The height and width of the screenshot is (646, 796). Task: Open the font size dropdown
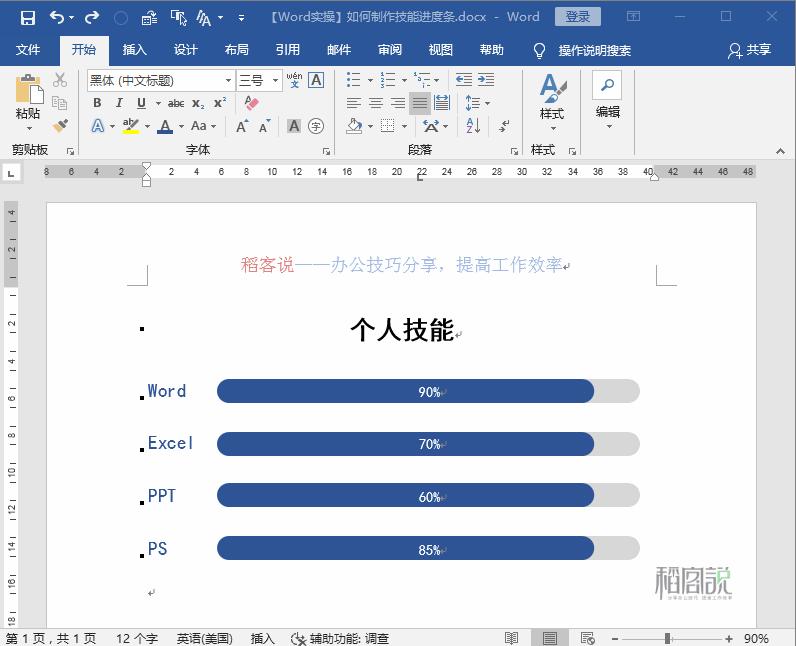pyautogui.click(x=275, y=80)
